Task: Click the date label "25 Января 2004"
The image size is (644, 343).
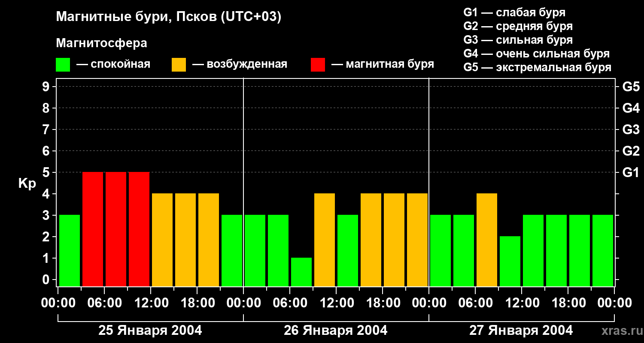Action: click(150, 331)
